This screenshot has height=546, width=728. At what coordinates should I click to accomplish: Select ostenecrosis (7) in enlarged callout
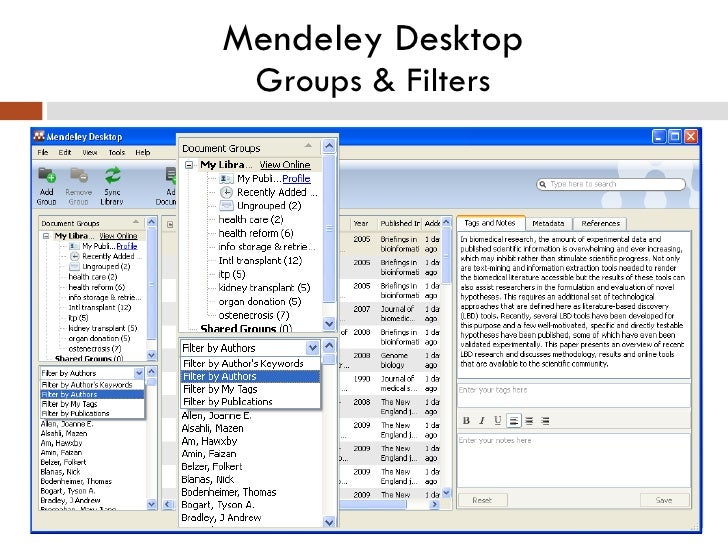tap(254, 315)
